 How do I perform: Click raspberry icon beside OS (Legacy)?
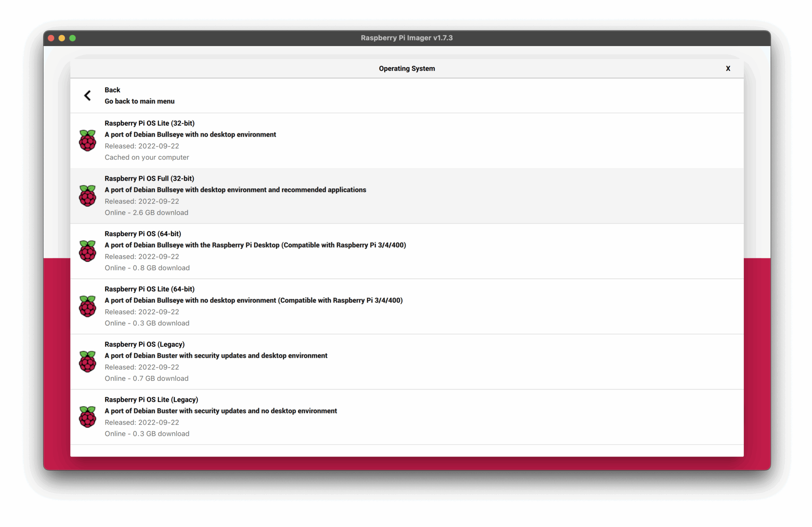(x=87, y=362)
